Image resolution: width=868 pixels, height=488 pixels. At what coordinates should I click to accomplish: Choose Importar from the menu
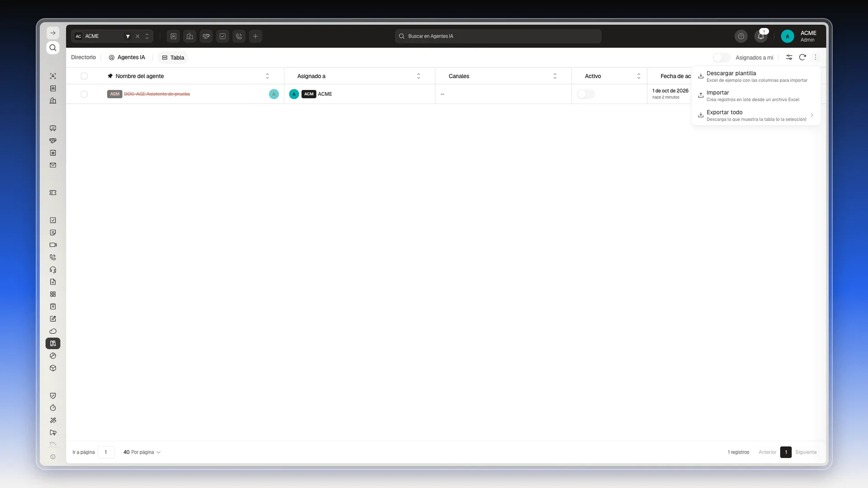(756, 96)
